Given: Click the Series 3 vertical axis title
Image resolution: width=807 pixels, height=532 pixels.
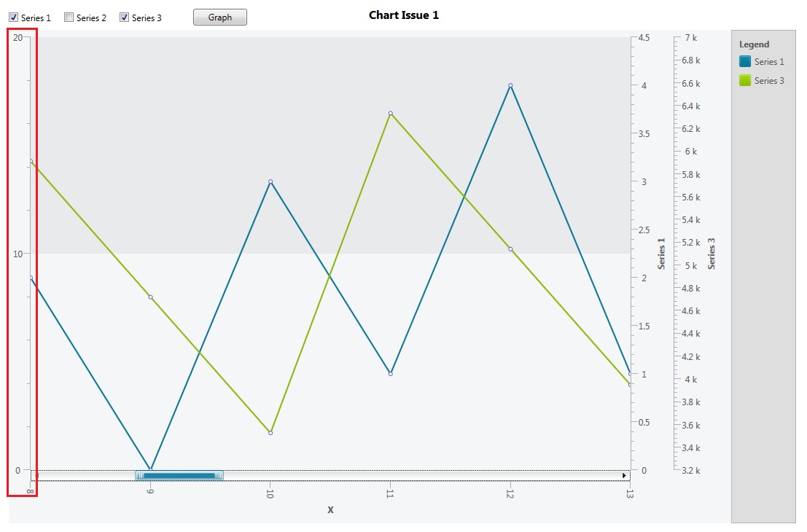Looking at the screenshot, I should (712, 254).
